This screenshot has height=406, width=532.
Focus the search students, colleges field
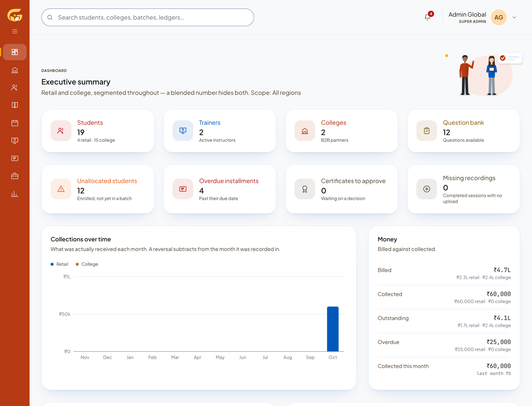coord(148,17)
